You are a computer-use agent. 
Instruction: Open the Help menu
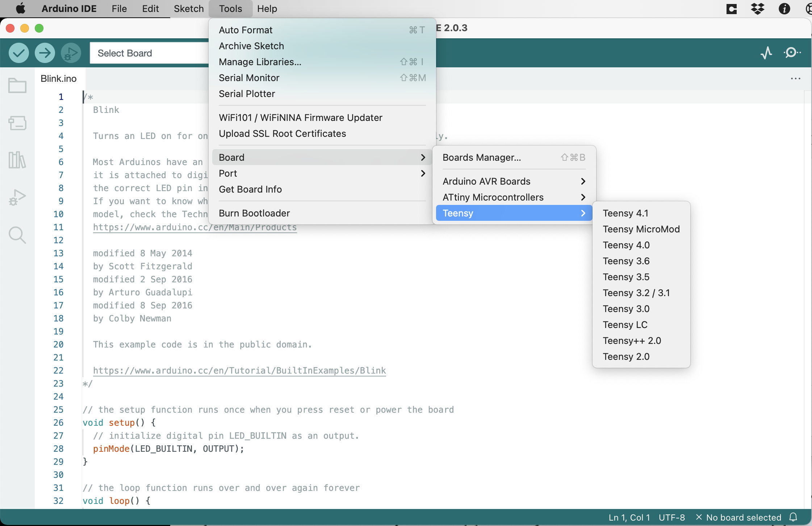point(267,9)
